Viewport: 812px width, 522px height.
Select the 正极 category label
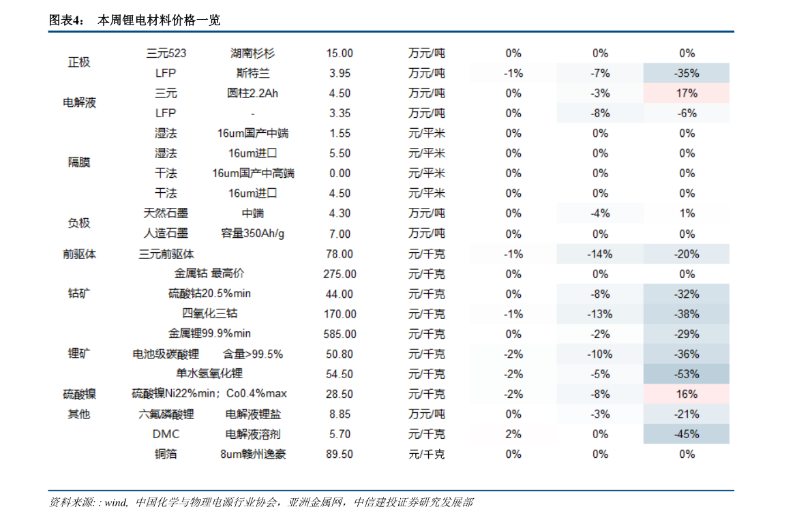(x=79, y=63)
